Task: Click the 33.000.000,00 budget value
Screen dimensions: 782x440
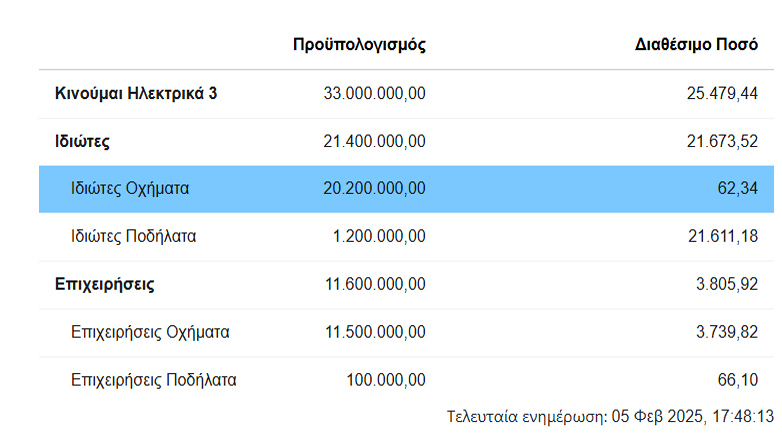Action: point(375,94)
